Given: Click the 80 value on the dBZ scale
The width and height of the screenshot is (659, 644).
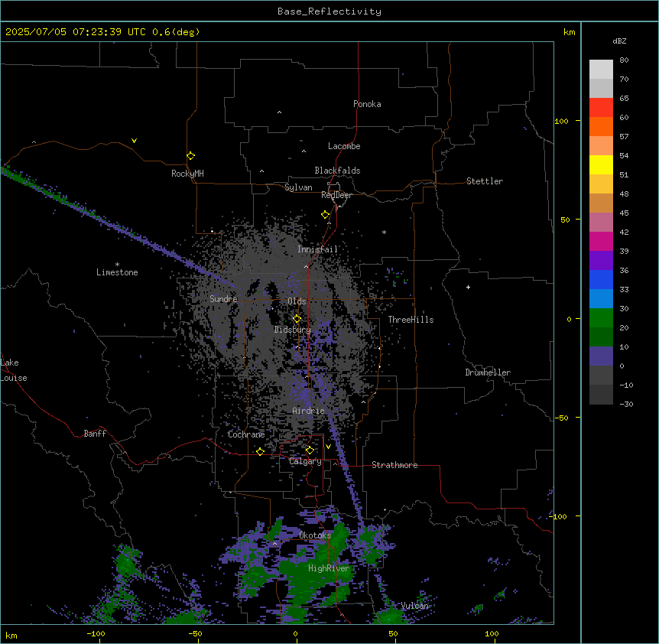Looking at the screenshot, I should pos(624,60).
